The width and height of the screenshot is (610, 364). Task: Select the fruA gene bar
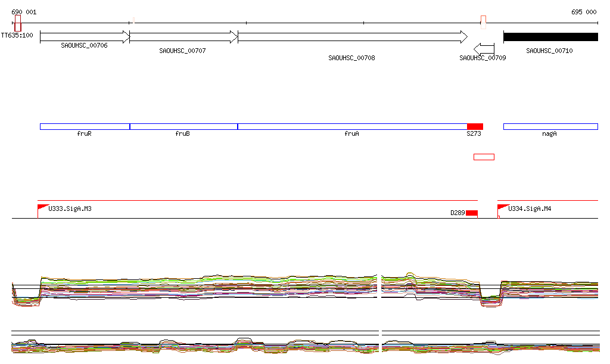point(351,126)
